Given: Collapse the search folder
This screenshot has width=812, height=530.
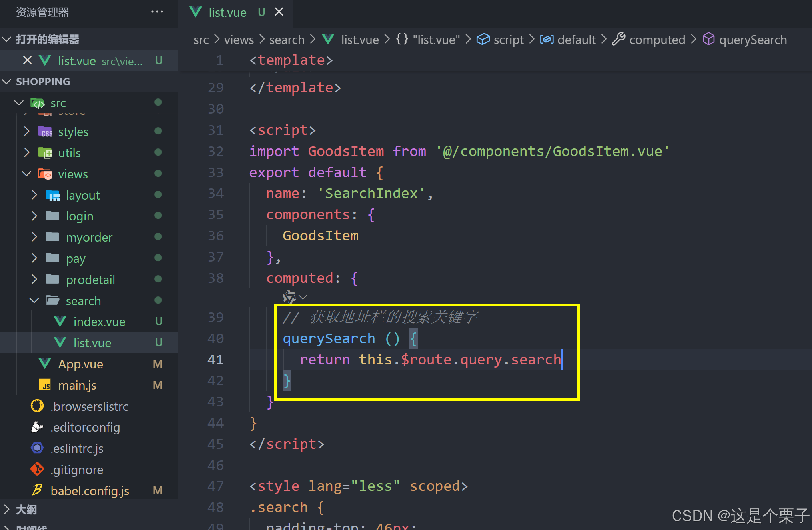Looking at the screenshot, I should pyautogui.click(x=34, y=301).
